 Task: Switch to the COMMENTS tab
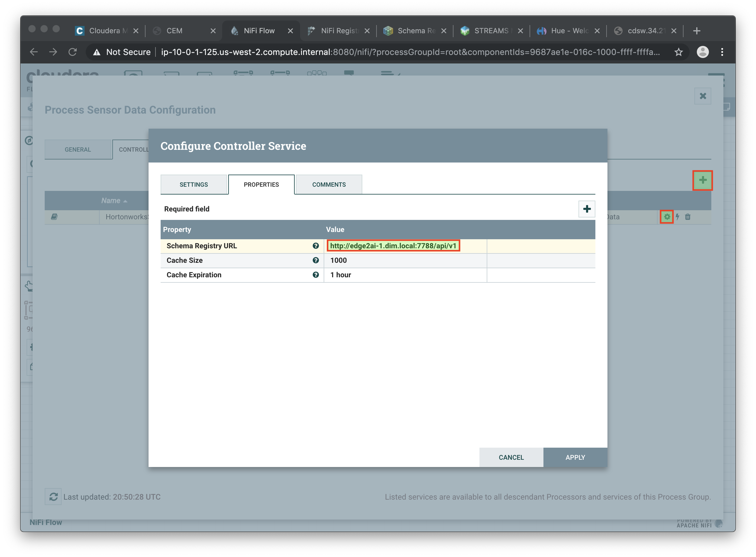pyautogui.click(x=329, y=184)
